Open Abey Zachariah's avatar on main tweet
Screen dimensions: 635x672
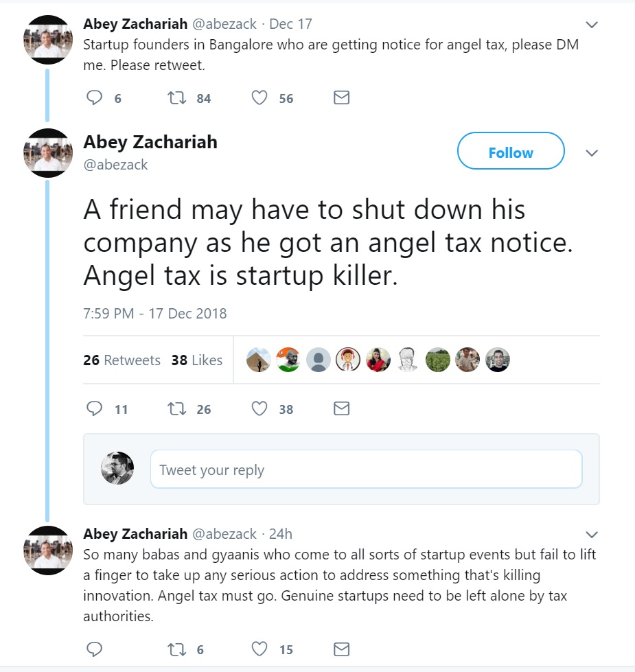tap(48, 152)
